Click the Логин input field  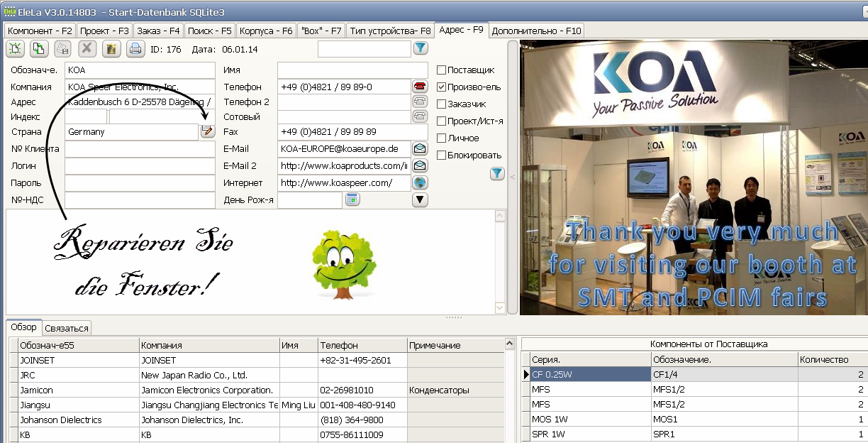139,165
